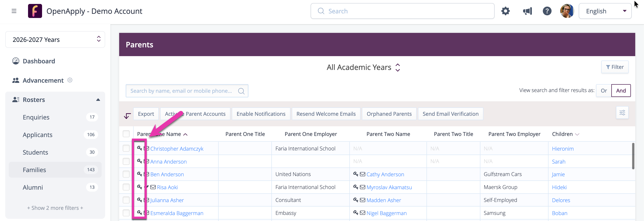Click Orphaned Parents button
This screenshot has width=644, height=221.
[389, 114]
